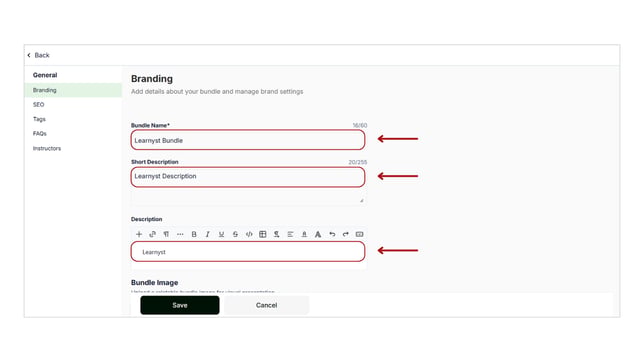Click the Short Description character counter
Screen dimensions: 644x362
coord(358,162)
